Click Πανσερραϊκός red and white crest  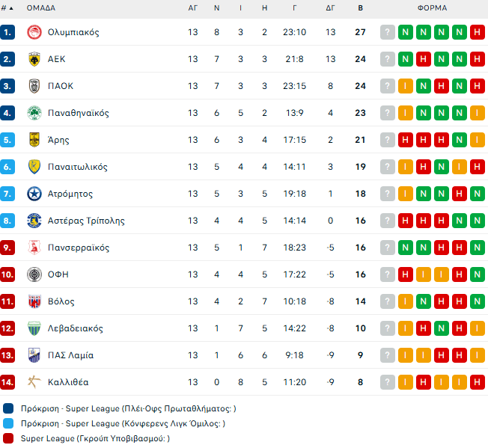pyautogui.click(x=34, y=248)
